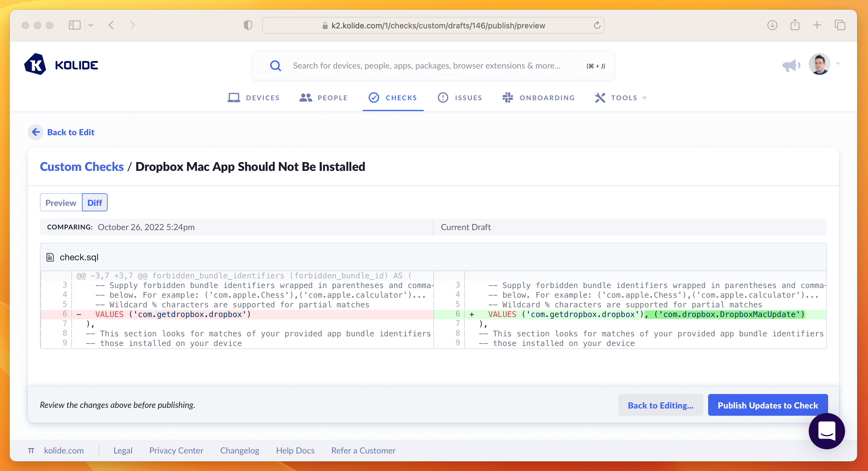Screen dimensions: 868x471
Task: Click the Kolide logo icon
Action: pyautogui.click(x=35, y=64)
